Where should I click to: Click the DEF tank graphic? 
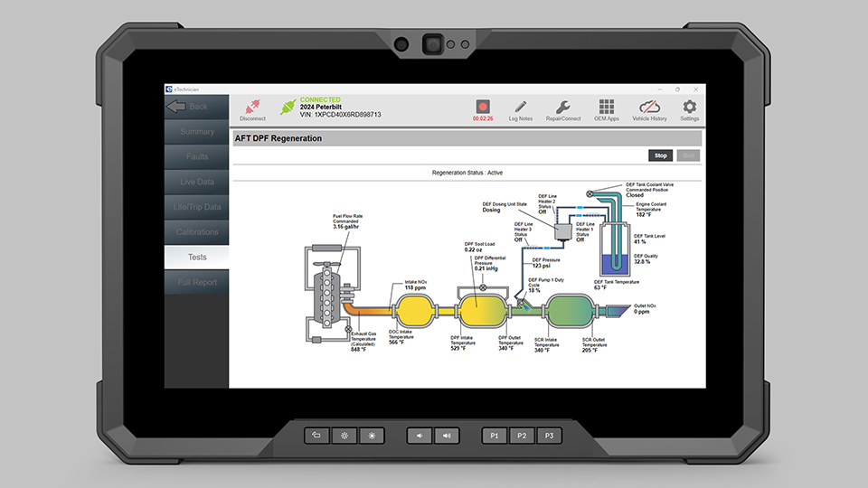pyautogui.click(x=615, y=249)
